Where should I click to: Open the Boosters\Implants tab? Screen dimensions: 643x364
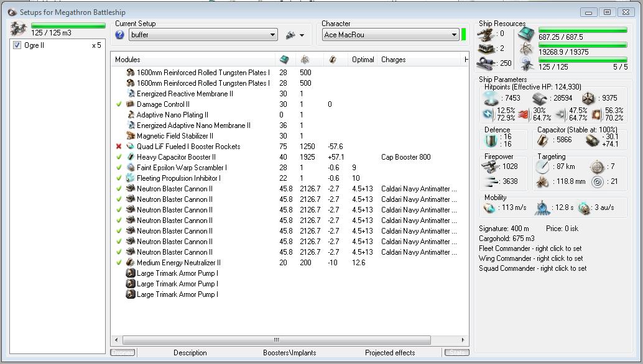pos(290,353)
